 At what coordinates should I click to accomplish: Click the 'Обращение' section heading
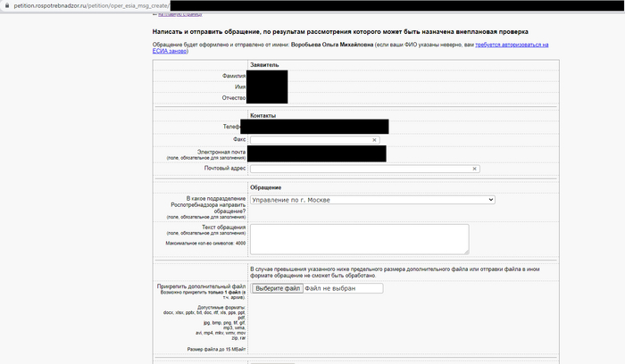(x=265, y=187)
